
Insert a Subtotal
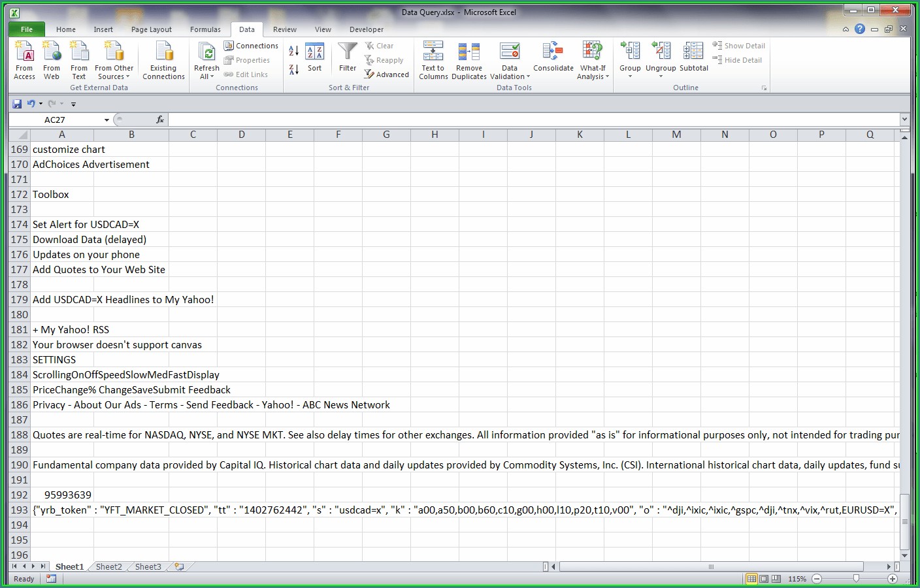coord(694,57)
